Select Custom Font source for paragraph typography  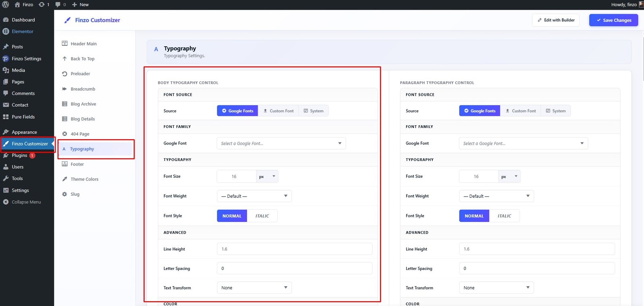point(521,111)
